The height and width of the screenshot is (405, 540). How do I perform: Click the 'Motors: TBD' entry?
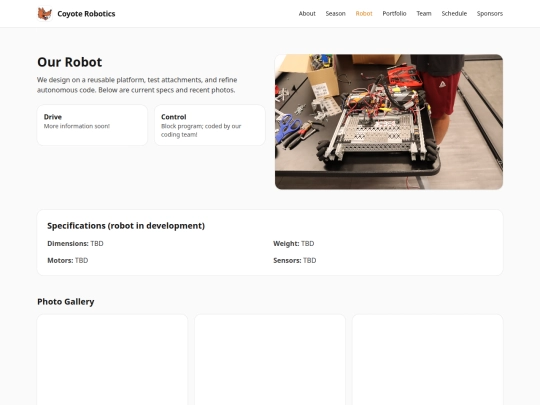click(x=68, y=260)
